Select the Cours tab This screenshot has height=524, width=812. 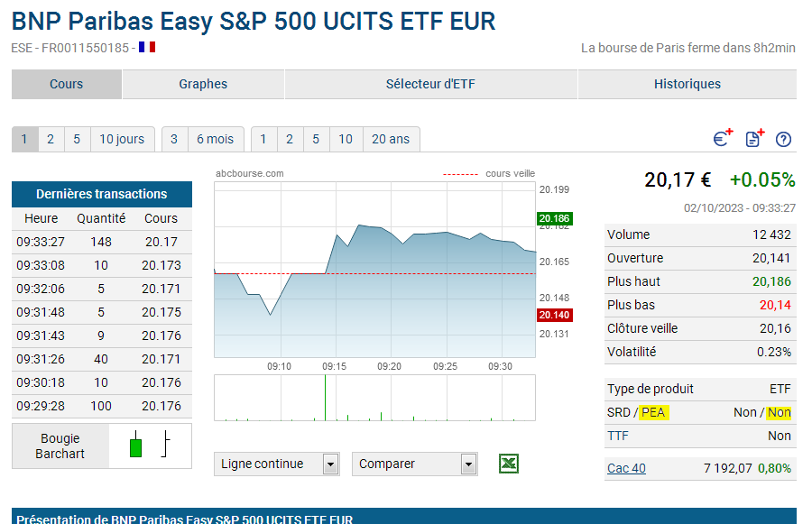(x=66, y=84)
